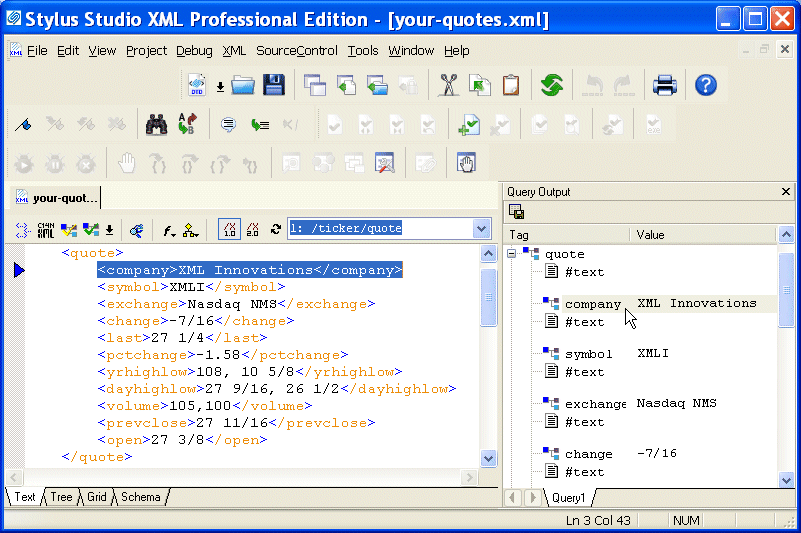Open the XML menu
The height and width of the screenshot is (533, 801).
(x=234, y=51)
